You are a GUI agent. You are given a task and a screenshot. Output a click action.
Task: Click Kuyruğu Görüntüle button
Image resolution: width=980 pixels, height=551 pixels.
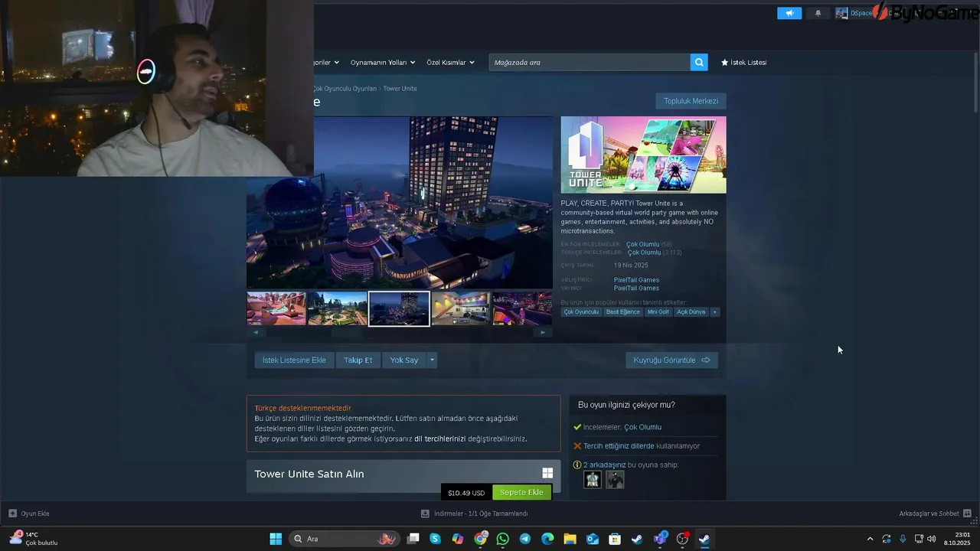(x=671, y=360)
